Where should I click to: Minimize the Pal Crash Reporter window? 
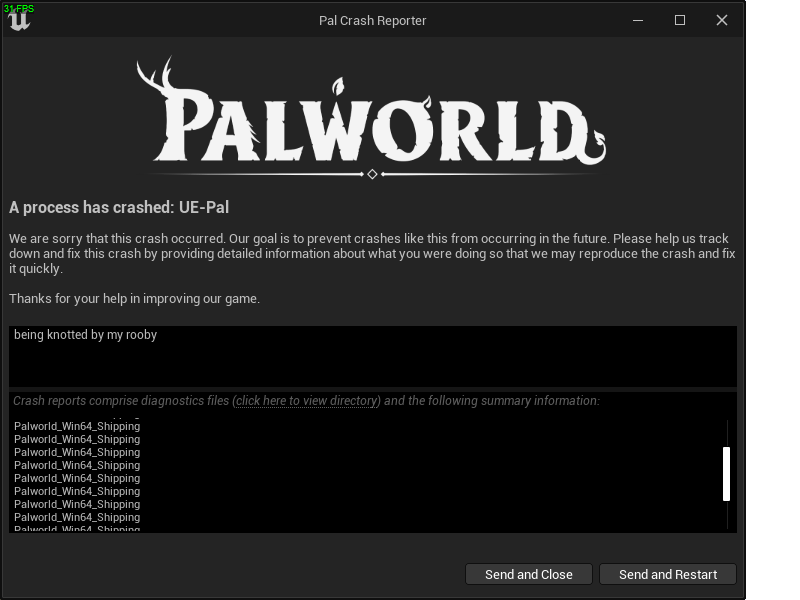pos(638,20)
